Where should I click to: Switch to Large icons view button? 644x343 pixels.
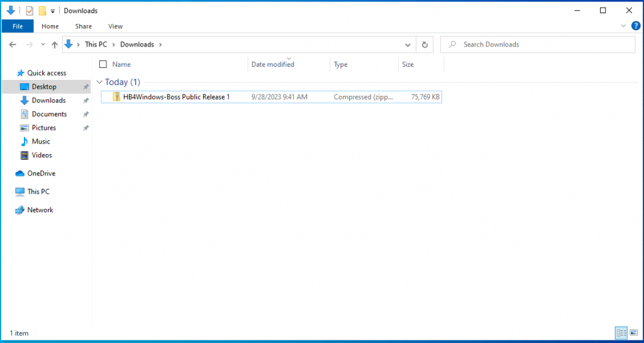point(633,333)
